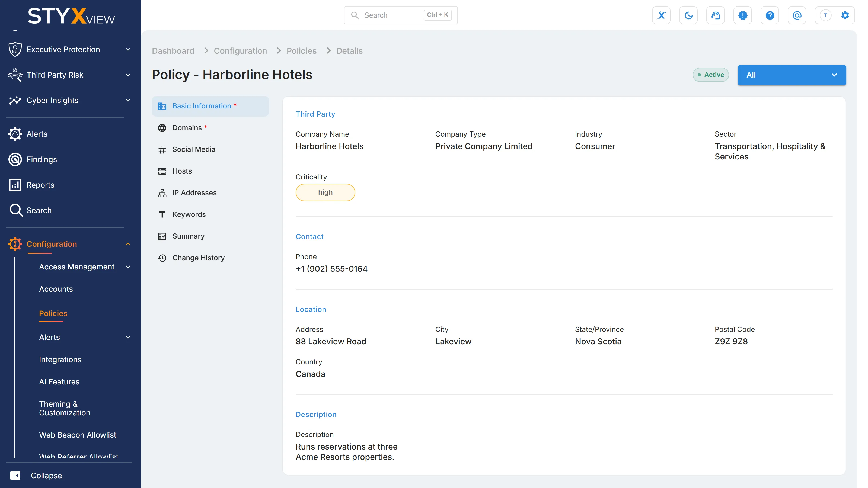Go to Policies breadcrumb
Viewport: 868px width, 488px height.
tap(302, 51)
